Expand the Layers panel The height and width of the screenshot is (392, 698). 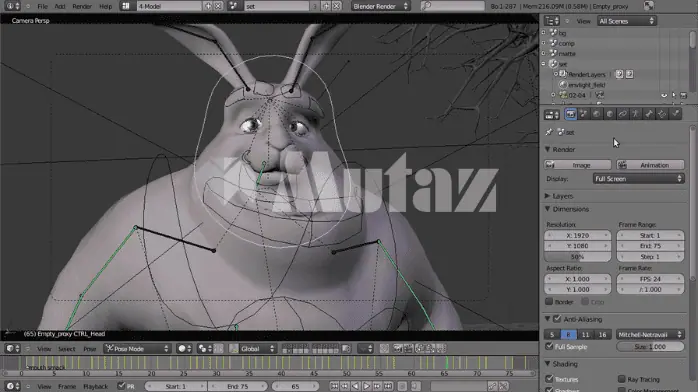[548, 196]
